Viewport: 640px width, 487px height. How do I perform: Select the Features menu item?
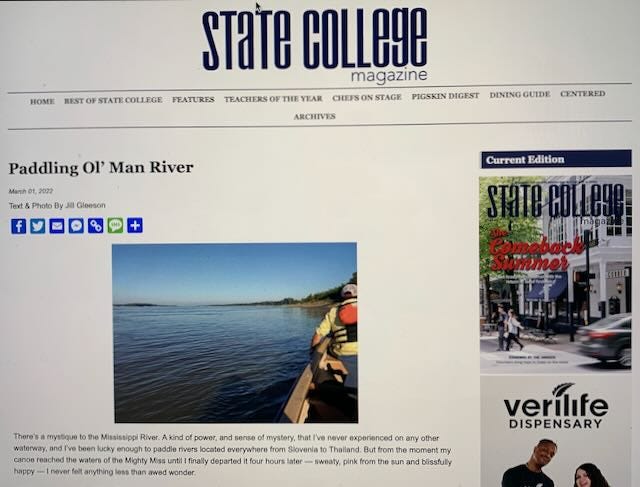(x=193, y=100)
